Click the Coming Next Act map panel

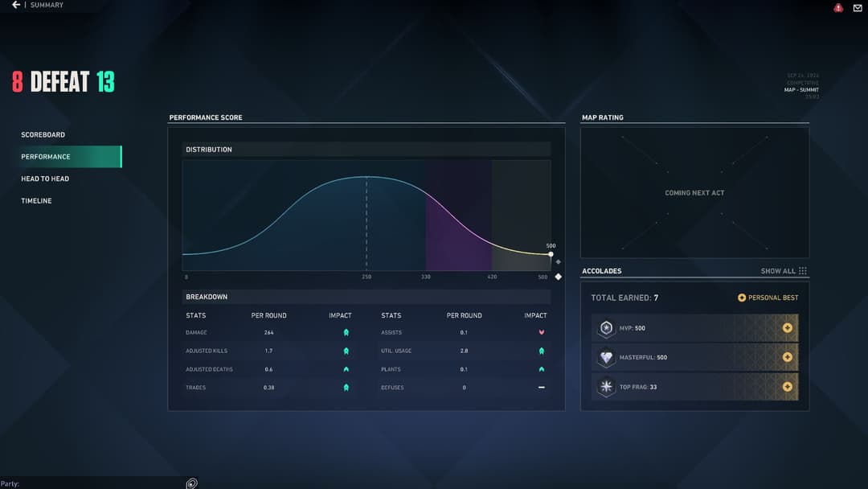(x=694, y=193)
